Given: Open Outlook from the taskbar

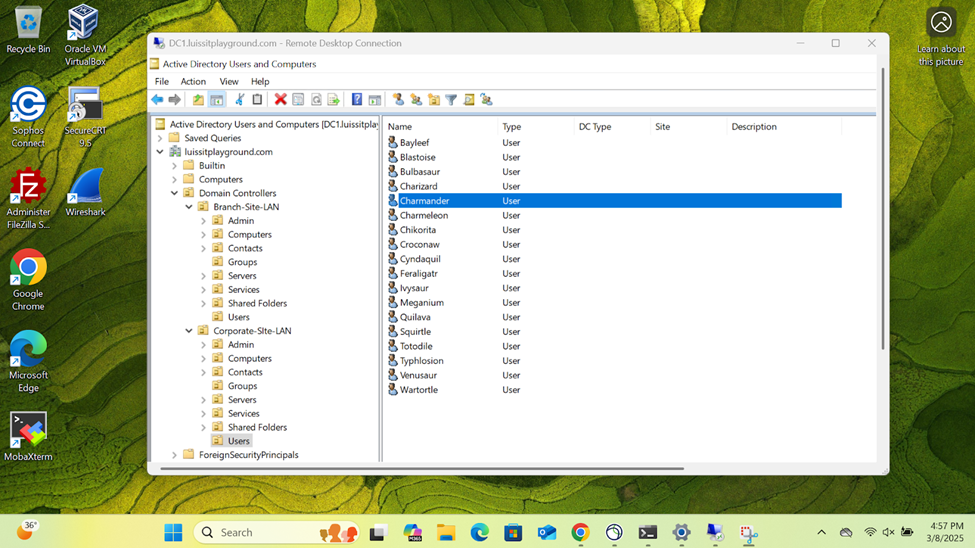Looking at the screenshot, I should tap(547, 532).
